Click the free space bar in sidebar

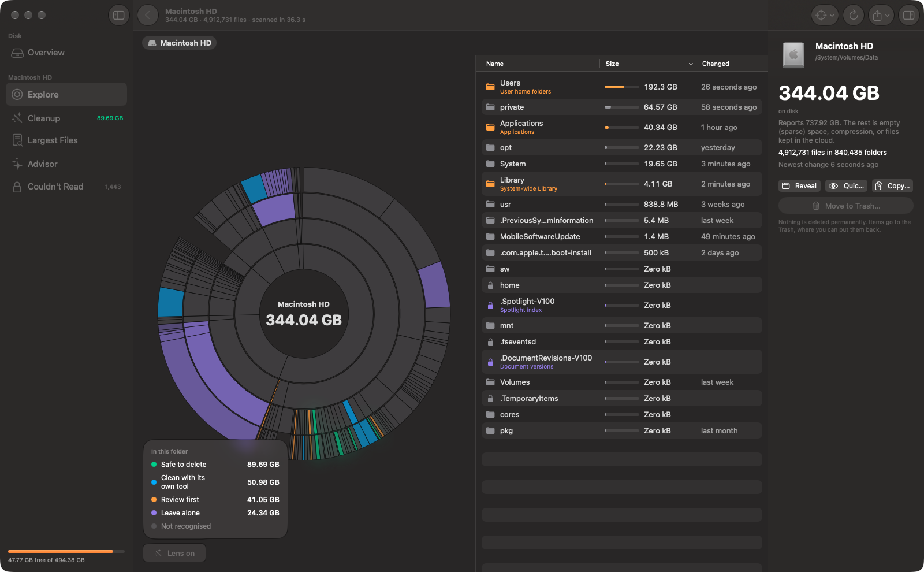pyautogui.click(x=66, y=551)
